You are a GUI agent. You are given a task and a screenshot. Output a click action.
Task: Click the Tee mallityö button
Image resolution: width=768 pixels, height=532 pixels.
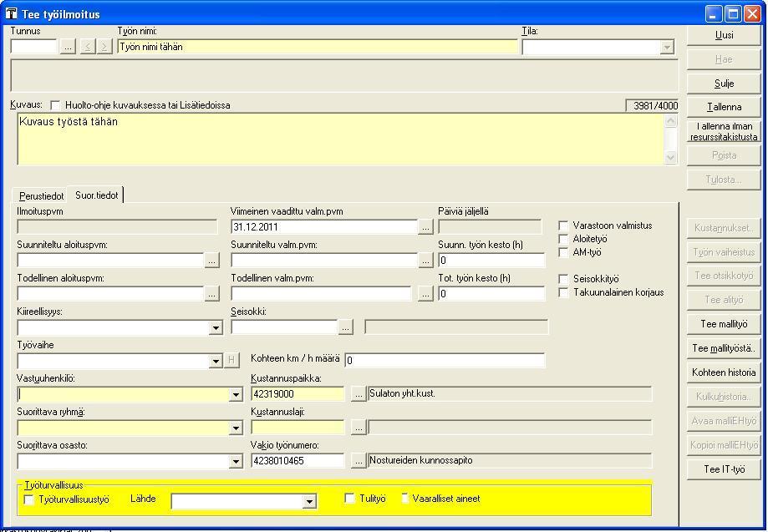click(x=724, y=324)
